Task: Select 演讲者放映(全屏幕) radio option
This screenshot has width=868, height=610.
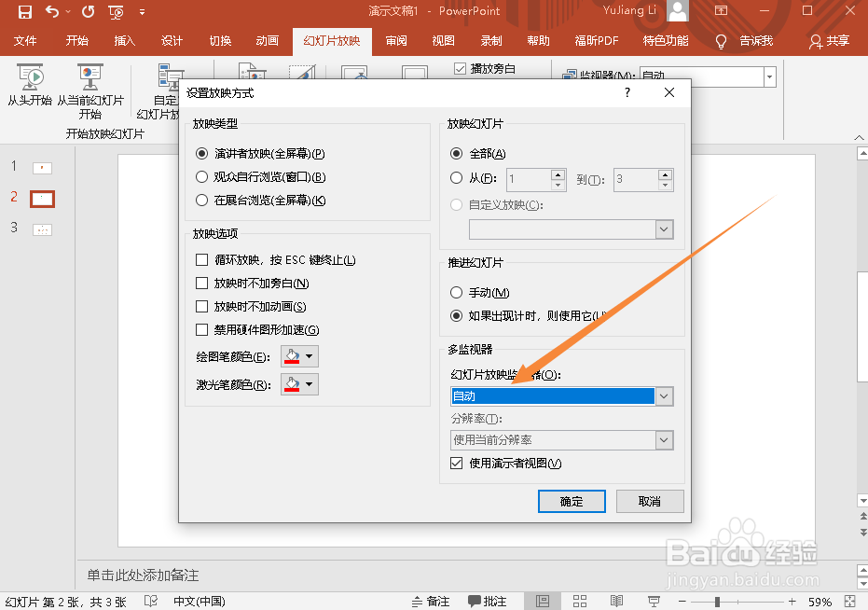Action: point(202,154)
